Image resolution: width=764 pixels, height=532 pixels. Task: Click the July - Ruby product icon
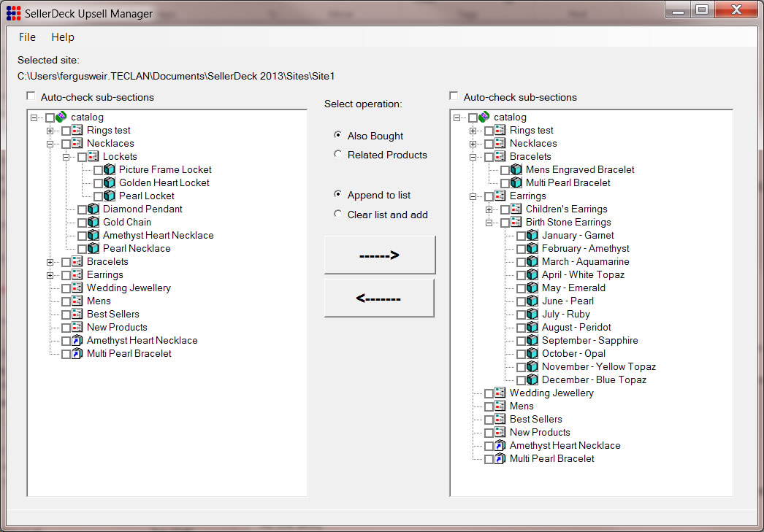pyautogui.click(x=532, y=315)
